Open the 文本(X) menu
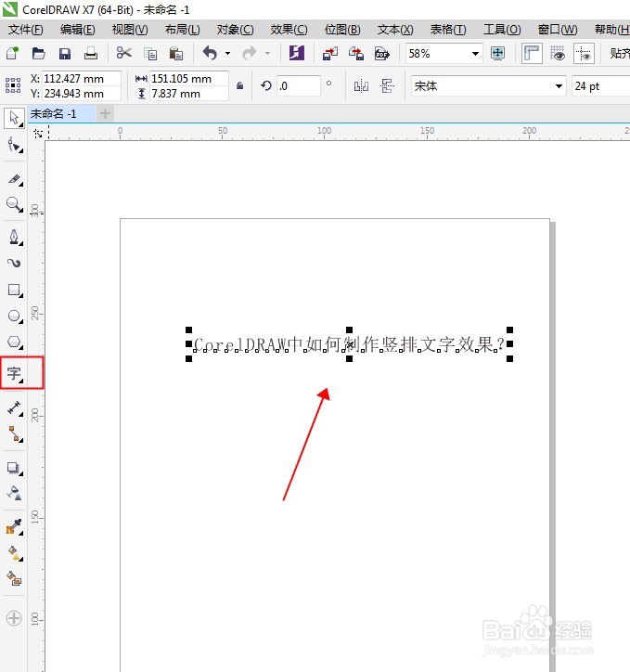The image size is (630, 672). pos(395,30)
